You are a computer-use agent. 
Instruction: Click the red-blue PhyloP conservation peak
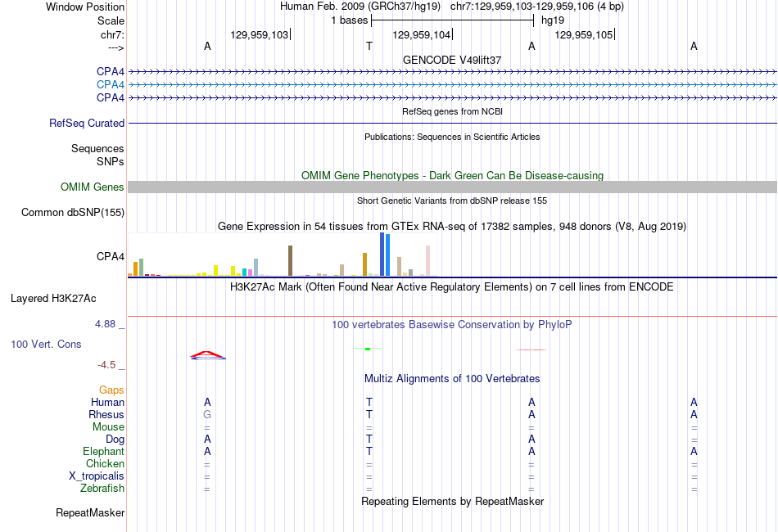coord(208,355)
